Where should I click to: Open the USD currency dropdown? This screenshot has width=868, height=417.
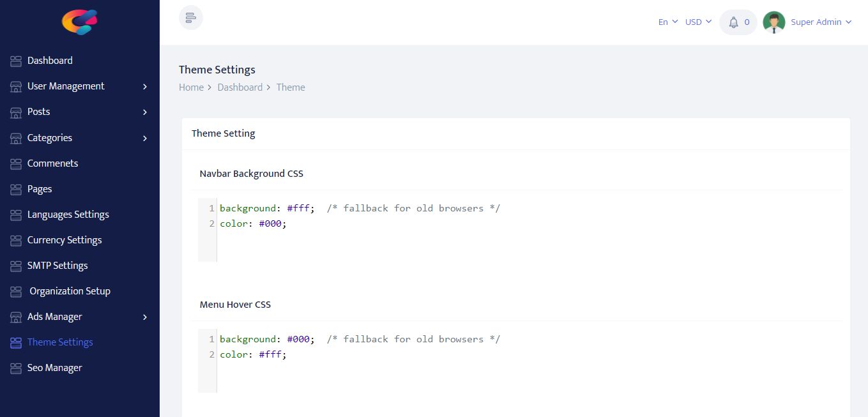(x=698, y=22)
